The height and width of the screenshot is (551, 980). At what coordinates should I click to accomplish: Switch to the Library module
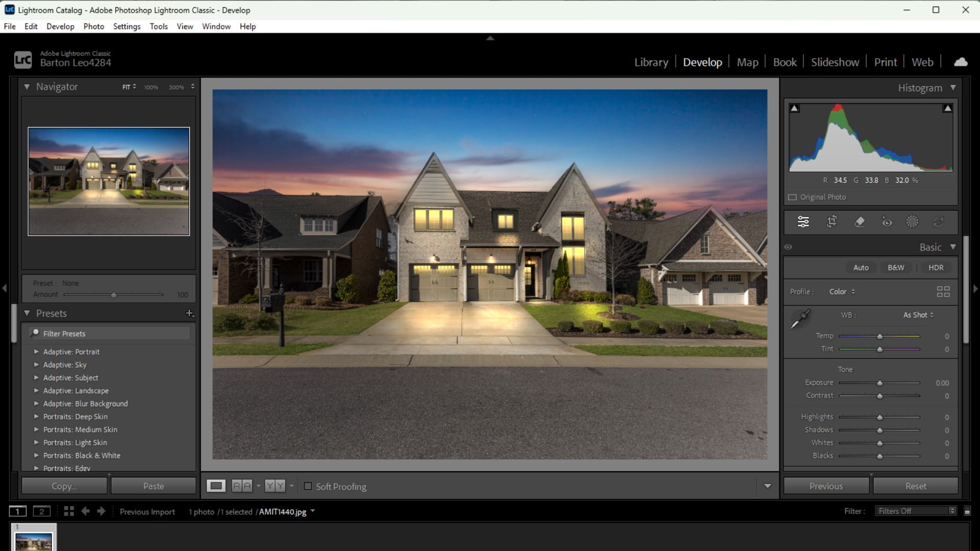pyautogui.click(x=651, y=62)
